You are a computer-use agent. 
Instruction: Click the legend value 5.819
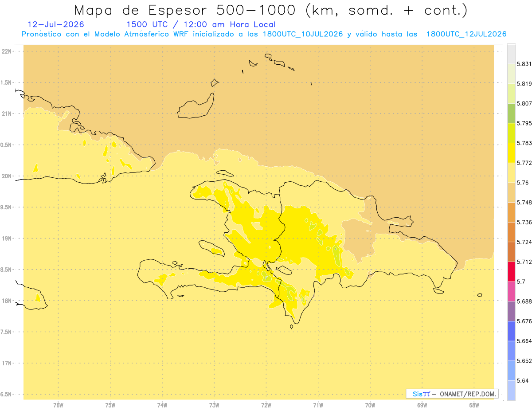pyautogui.click(x=524, y=84)
